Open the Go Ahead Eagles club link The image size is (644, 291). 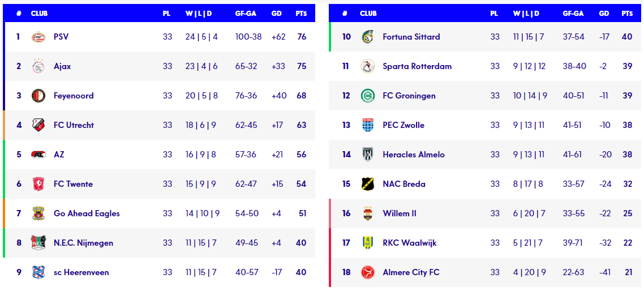tap(87, 213)
